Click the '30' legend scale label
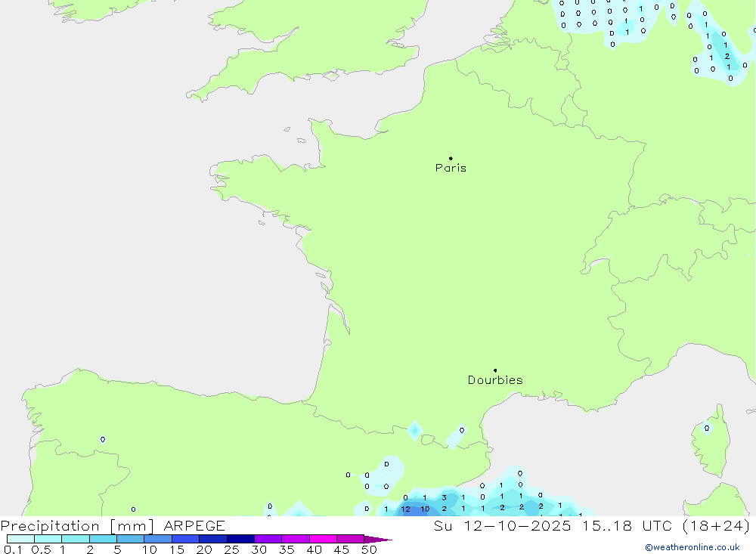 click(259, 549)
